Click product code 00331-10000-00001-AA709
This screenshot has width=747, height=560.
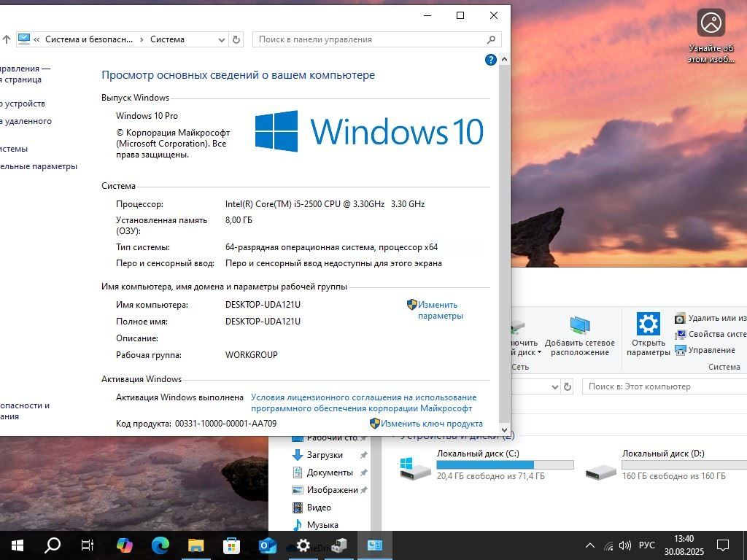(x=226, y=424)
